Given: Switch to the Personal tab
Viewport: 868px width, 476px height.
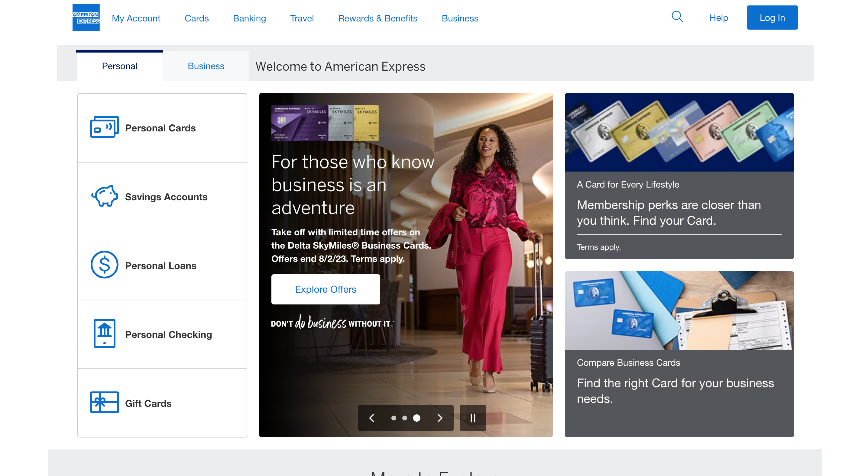Looking at the screenshot, I should tap(120, 66).
